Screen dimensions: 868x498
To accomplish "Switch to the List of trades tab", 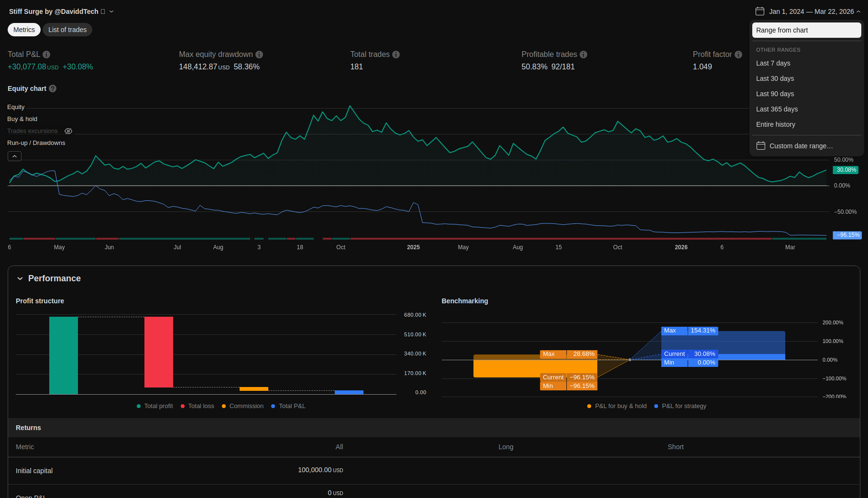I will pos(67,30).
